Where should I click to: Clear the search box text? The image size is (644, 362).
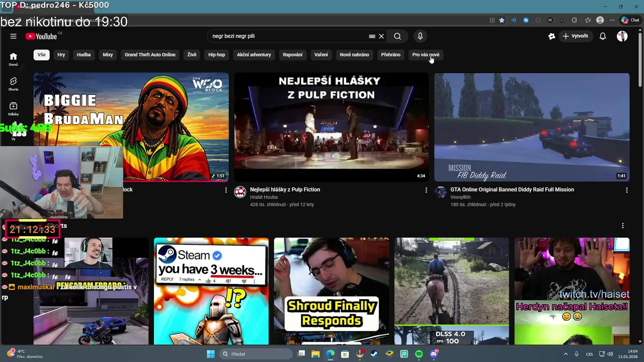tap(381, 36)
